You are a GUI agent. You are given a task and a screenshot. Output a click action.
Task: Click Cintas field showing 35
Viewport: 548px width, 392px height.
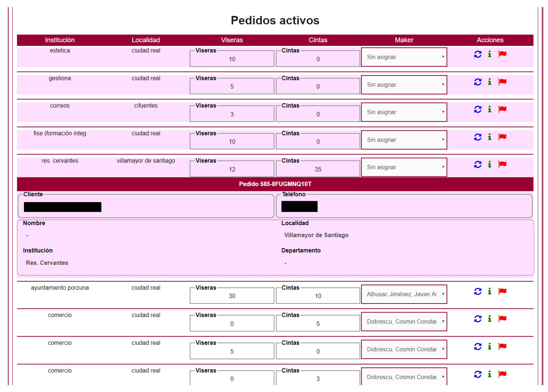coord(318,169)
